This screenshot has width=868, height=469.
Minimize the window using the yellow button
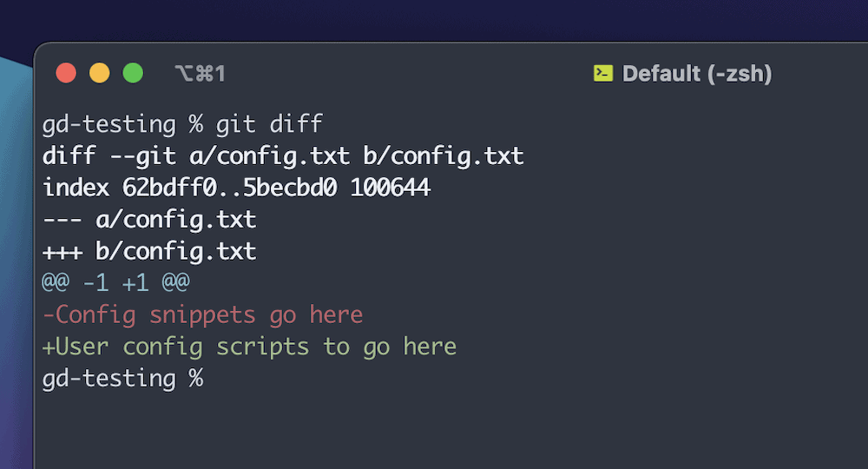(100, 73)
